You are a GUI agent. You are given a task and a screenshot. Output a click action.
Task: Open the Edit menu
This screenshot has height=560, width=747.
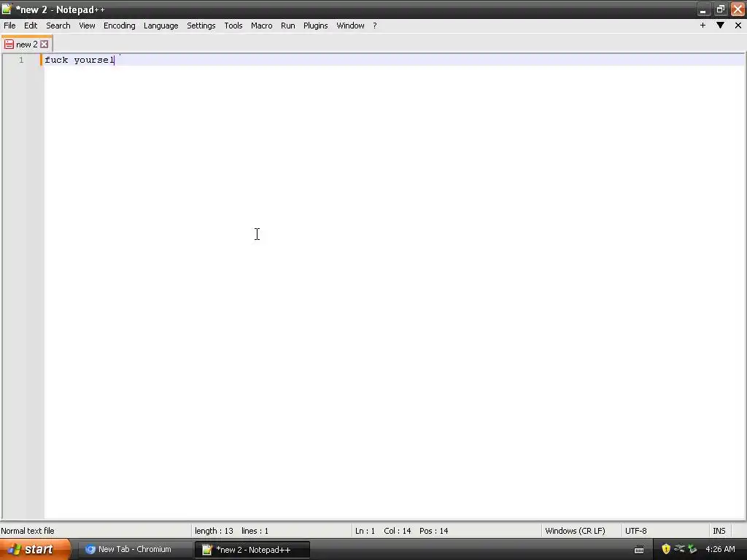(31, 26)
